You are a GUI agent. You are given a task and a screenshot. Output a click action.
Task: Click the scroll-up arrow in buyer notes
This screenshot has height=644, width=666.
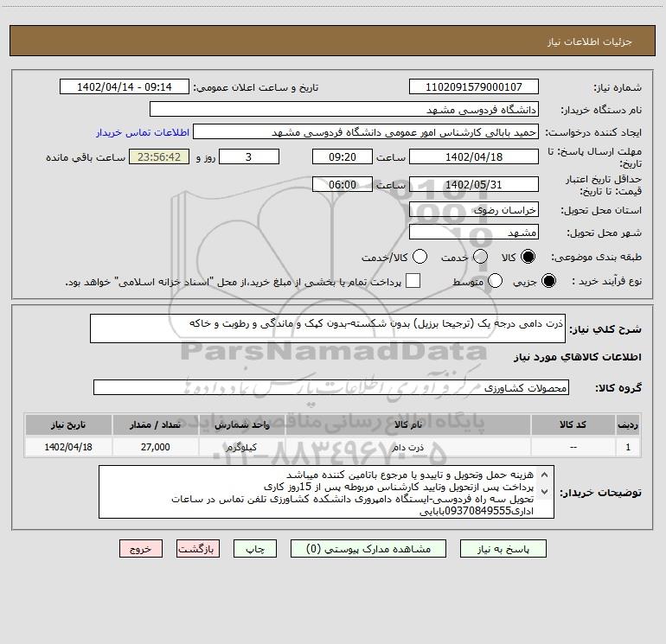click(x=545, y=475)
